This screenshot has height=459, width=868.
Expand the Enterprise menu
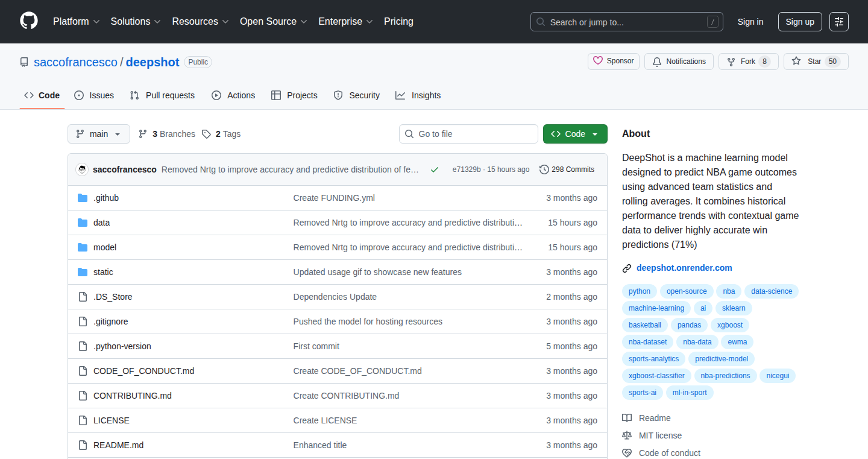pyautogui.click(x=345, y=22)
